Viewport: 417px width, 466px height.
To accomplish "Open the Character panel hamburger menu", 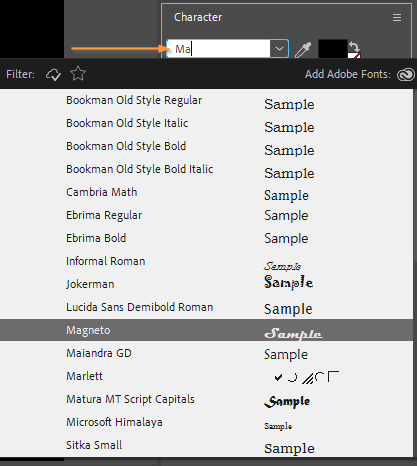I will coord(397,17).
